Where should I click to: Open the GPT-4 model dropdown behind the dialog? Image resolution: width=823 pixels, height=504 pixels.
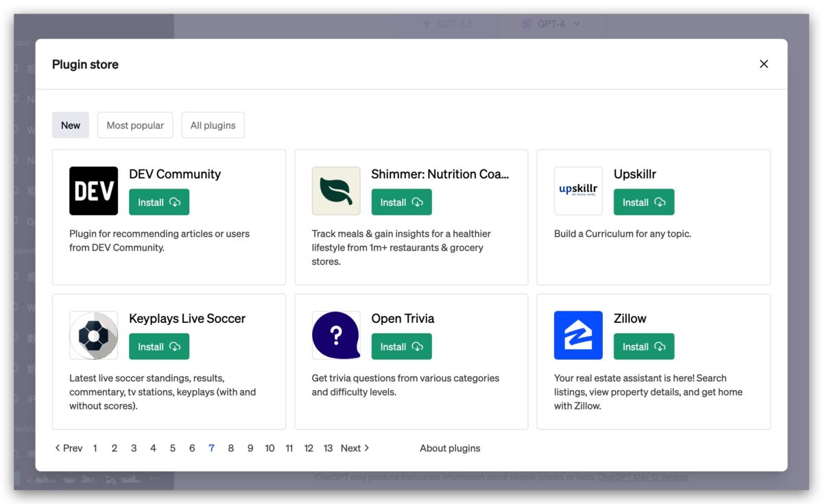(x=550, y=23)
